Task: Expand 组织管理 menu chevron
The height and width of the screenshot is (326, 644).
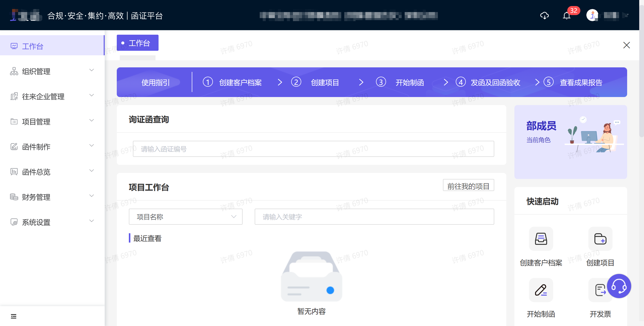Action: (x=92, y=70)
